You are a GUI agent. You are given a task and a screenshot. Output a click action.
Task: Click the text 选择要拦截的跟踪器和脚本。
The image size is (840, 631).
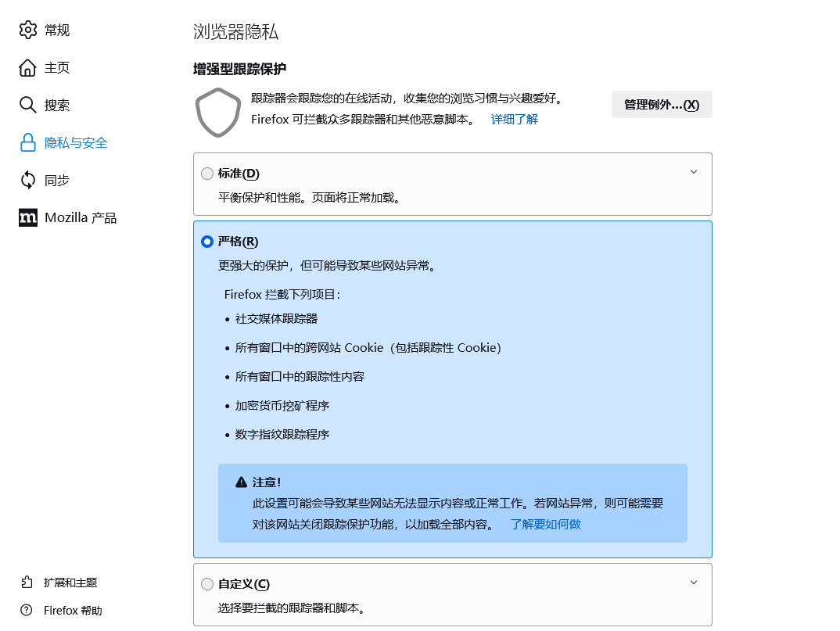[x=292, y=608]
